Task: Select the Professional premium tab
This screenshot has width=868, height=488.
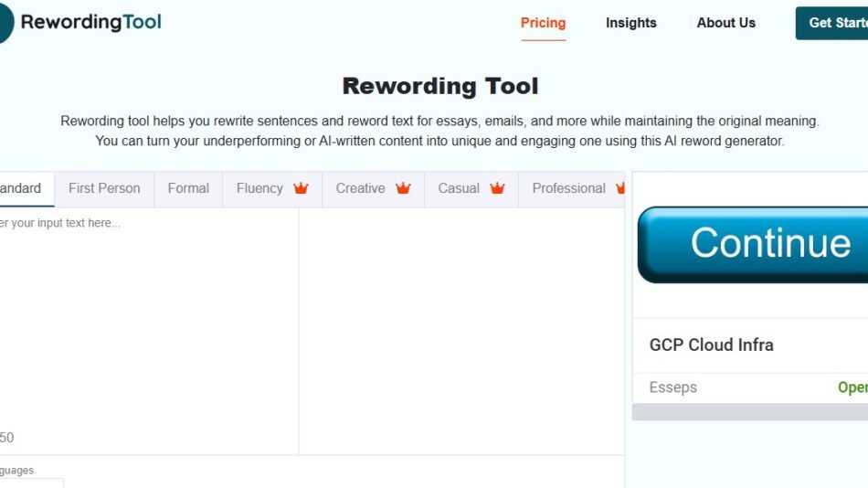Action: (571, 189)
